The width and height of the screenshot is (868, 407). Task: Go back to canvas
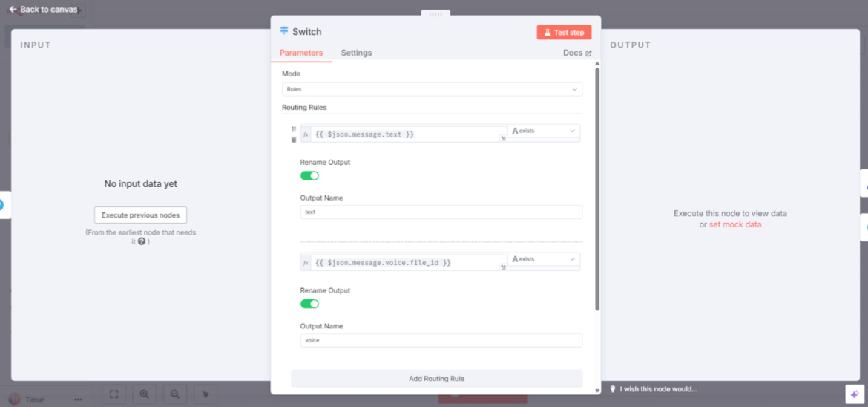[42, 10]
